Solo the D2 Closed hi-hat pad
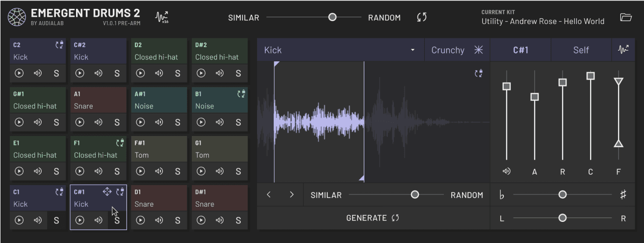Screen dimensions: 644x243 (x=178, y=73)
